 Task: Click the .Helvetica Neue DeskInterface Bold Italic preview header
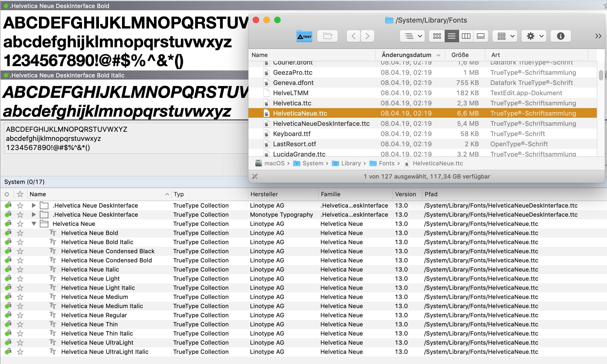pos(124,75)
